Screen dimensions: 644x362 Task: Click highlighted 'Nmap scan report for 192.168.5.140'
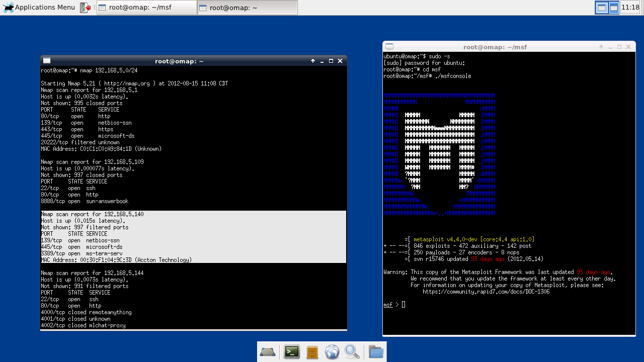click(92, 214)
